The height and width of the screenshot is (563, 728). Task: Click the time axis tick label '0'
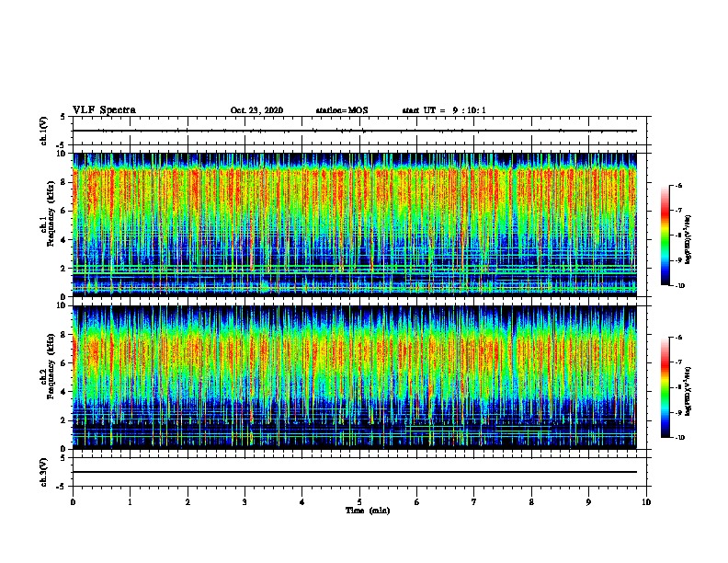[73, 502]
